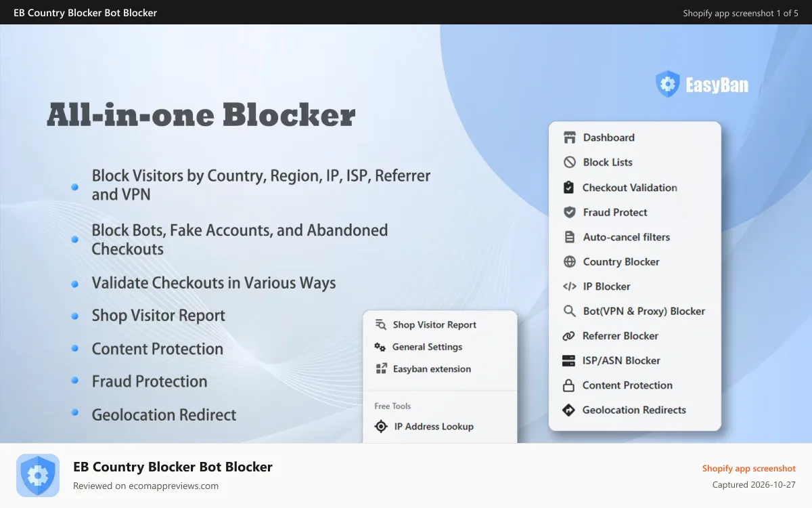Click the Dashboard storefront icon
This screenshot has width=812, height=508.
coord(569,137)
